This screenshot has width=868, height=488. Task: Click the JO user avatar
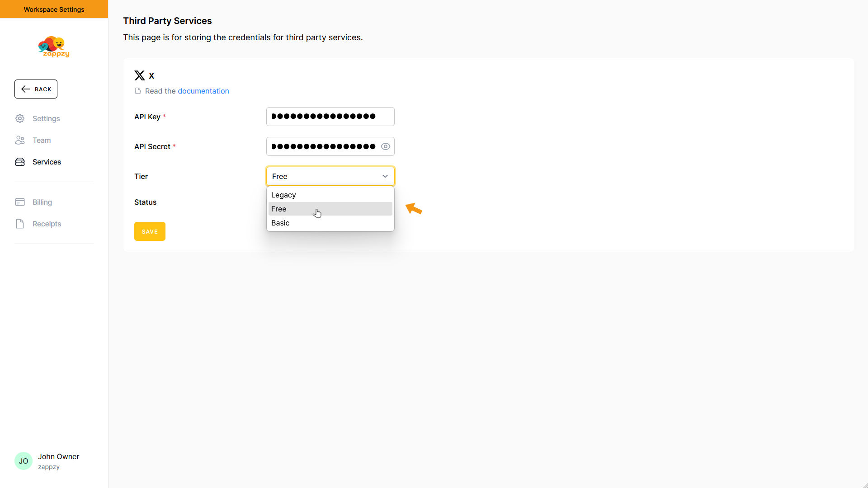click(24, 461)
